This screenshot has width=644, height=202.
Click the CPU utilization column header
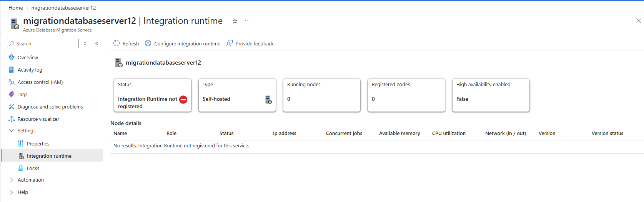pos(449,134)
